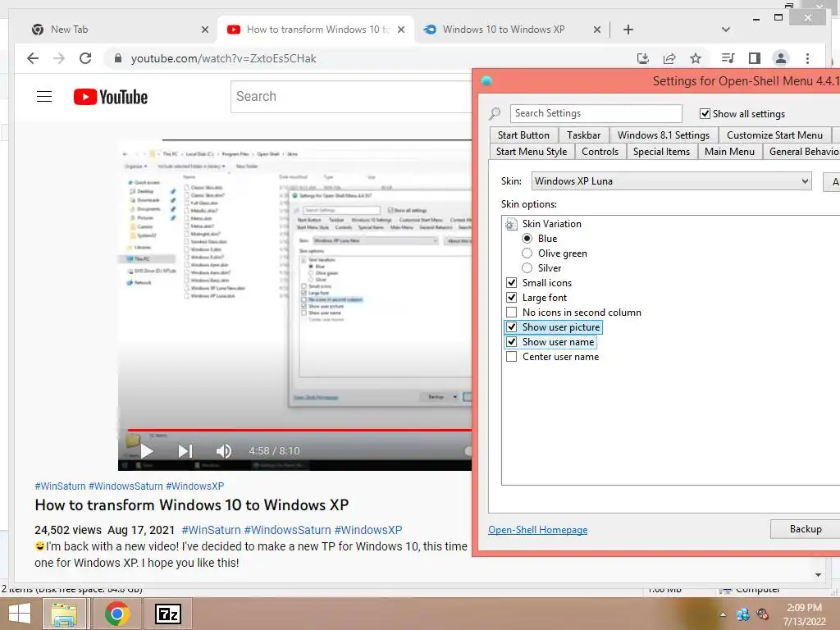Click the share page icon in address bar
This screenshot has height=630, width=840.
669,58
